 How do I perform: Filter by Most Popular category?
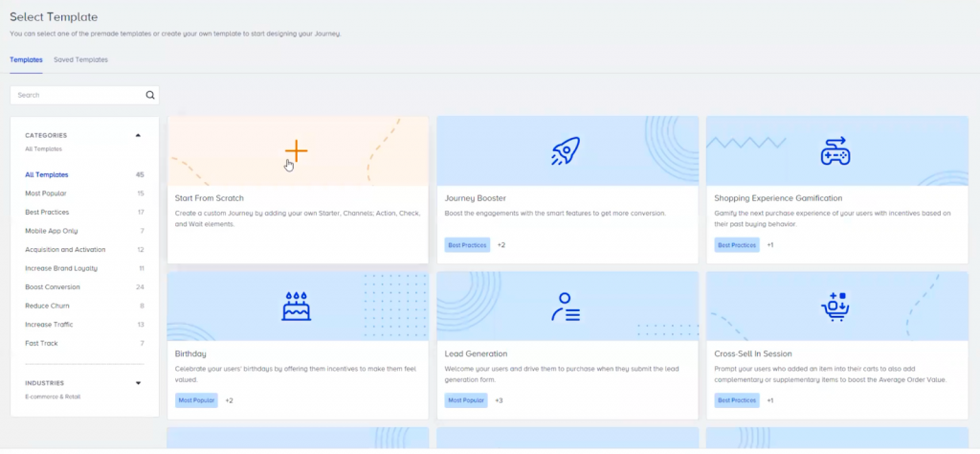46,193
